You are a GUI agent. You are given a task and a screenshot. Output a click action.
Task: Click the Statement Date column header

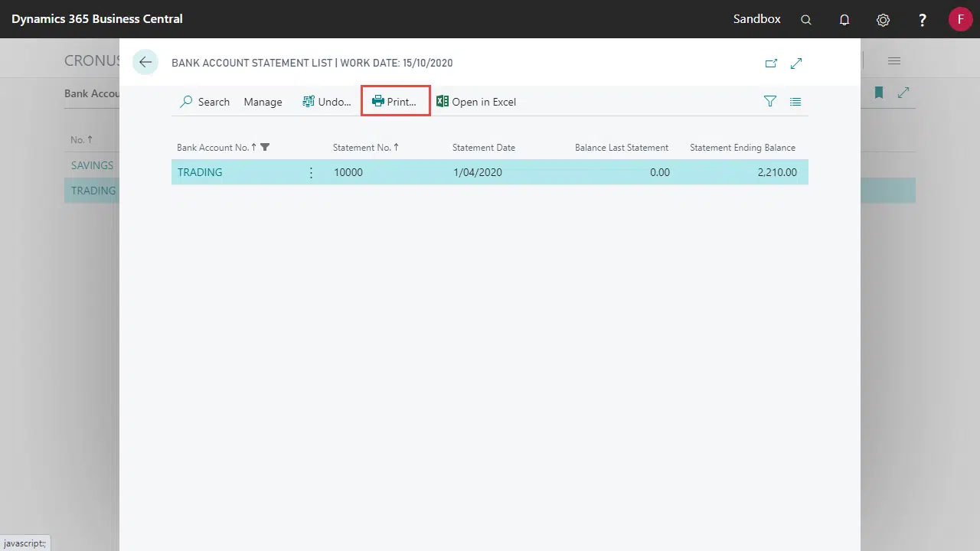[483, 148]
